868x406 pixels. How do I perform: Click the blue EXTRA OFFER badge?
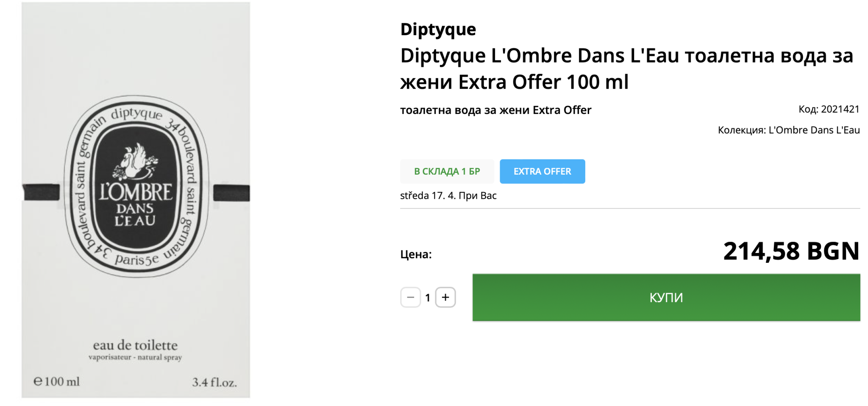(542, 171)
